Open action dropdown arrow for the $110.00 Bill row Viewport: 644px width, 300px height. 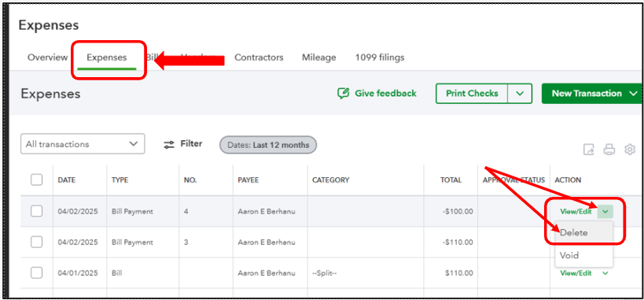(x=605, y=273)
